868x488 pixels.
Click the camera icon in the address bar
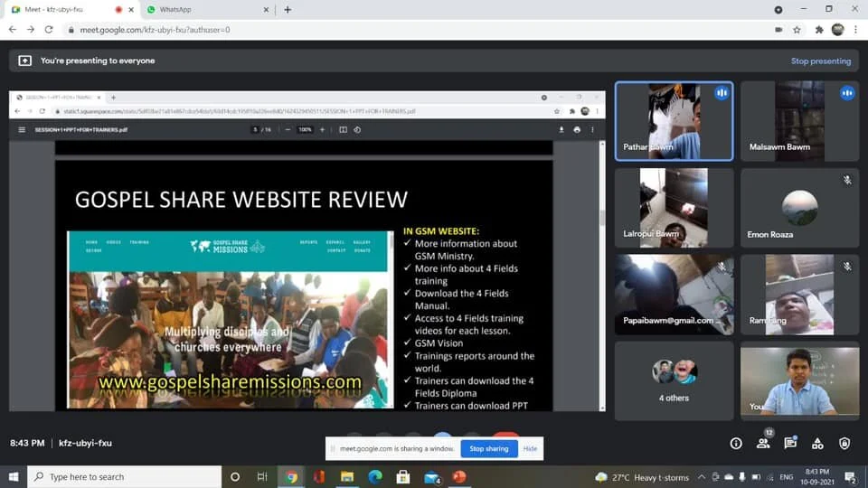pyautogui.click(x=778, y=30)
